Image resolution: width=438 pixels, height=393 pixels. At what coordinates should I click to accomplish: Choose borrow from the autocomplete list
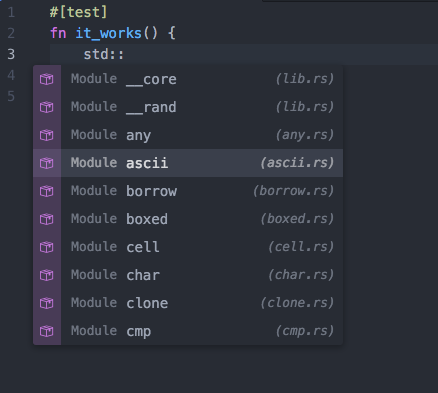click(x=188, y=191)
